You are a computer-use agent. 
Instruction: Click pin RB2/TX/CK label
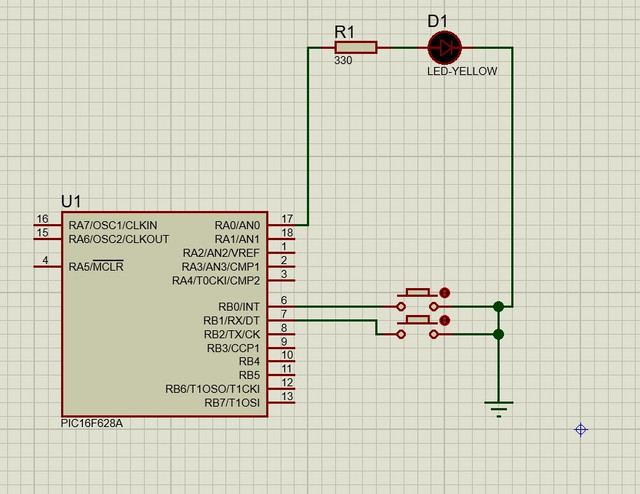(232, 334)
